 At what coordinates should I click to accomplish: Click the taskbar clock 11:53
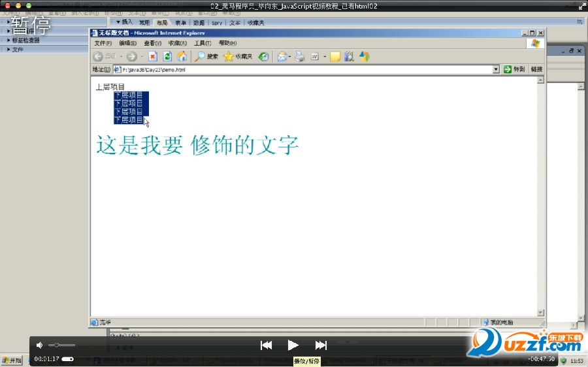pyautogui.click(x=577, y=361)
